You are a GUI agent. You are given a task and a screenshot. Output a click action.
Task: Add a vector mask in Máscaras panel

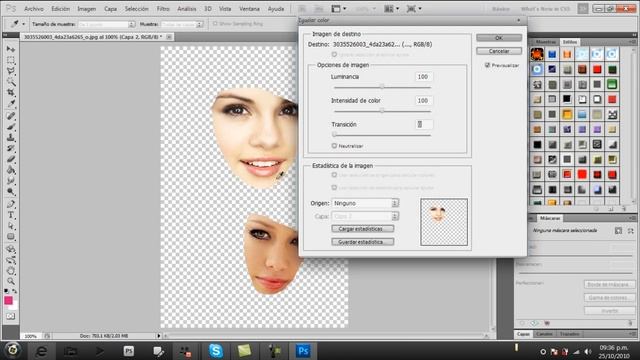pyautogui.click(x=631, y=231)
